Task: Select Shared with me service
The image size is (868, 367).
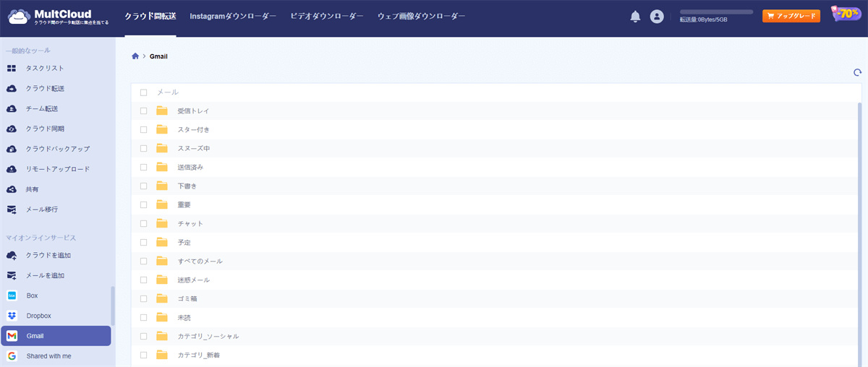Action: (x=56, y=356)
